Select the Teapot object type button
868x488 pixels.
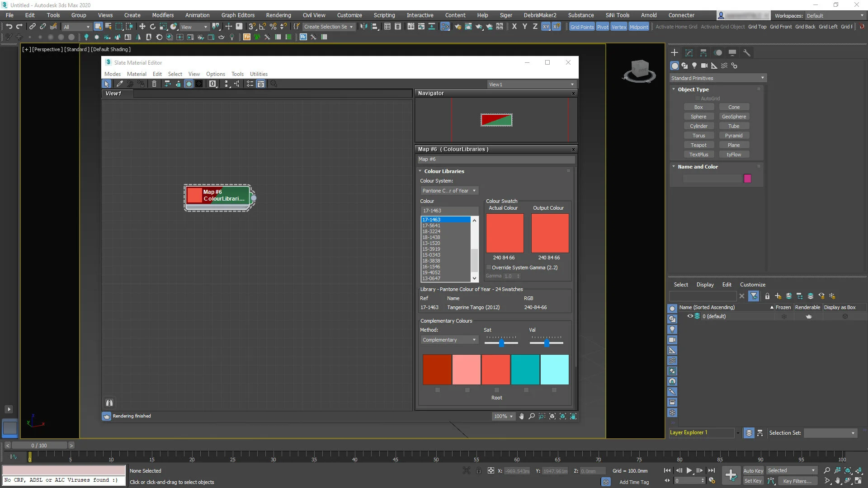pyautogui.click(x=699, y=145)
